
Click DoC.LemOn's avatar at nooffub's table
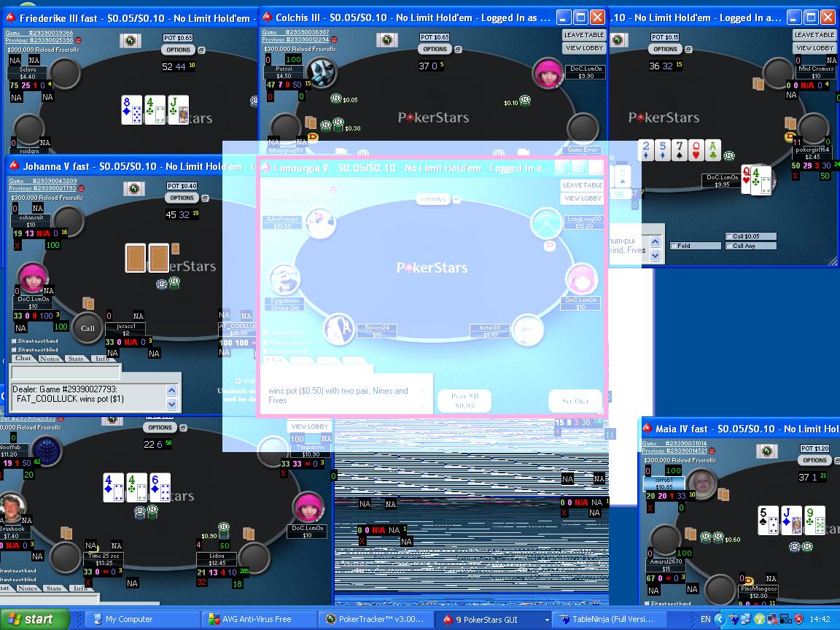[x=308, y=507]
